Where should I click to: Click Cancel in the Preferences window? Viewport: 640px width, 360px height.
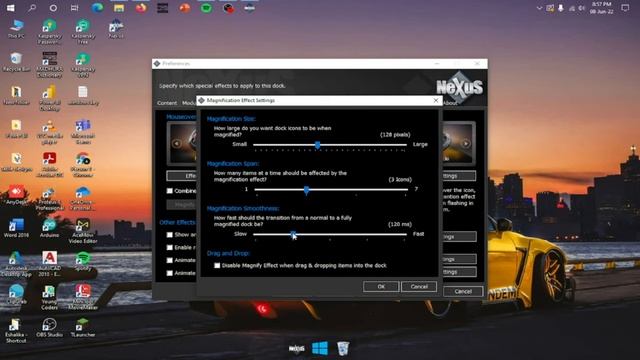463,291
